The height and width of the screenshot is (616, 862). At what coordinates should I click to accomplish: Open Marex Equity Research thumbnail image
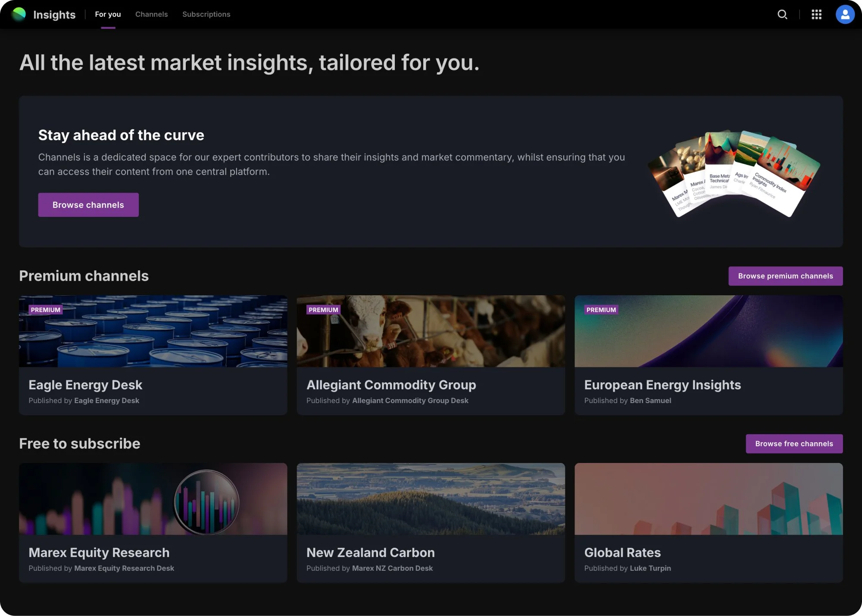(153, 499)
